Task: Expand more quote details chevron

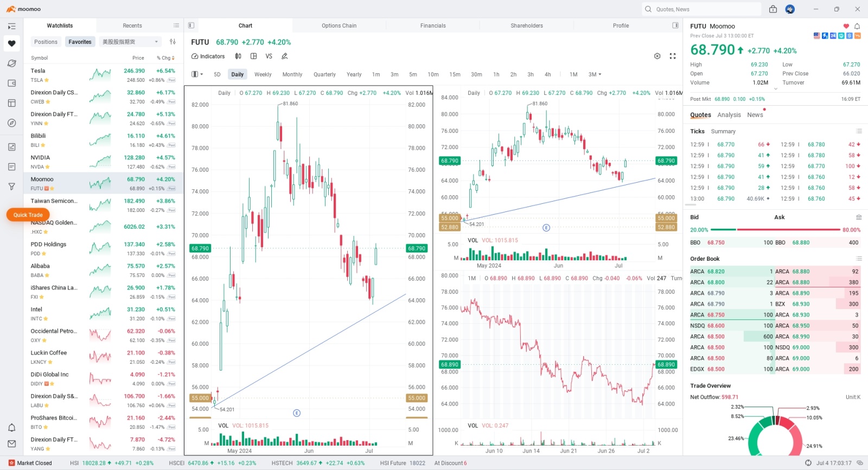Action: click(775, 89)
